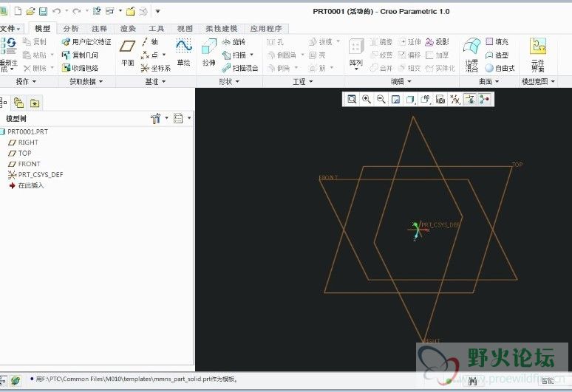Open the 文件 (File) menu
Viewport: 572px width, 392px height.
pyautogui.click(x=10, y=28)
